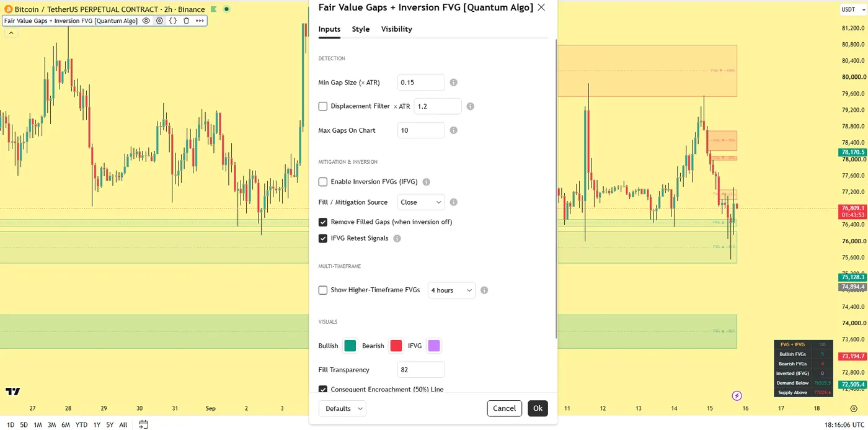Switch to the Style tab
Image resolution: width=868 pixels, height=430 pixels.
click(x=361, y=29)
